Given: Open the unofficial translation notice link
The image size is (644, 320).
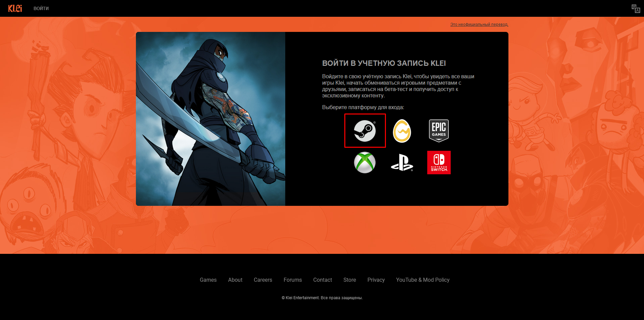Looking at the screenshot, I should [x=479, y=25].
